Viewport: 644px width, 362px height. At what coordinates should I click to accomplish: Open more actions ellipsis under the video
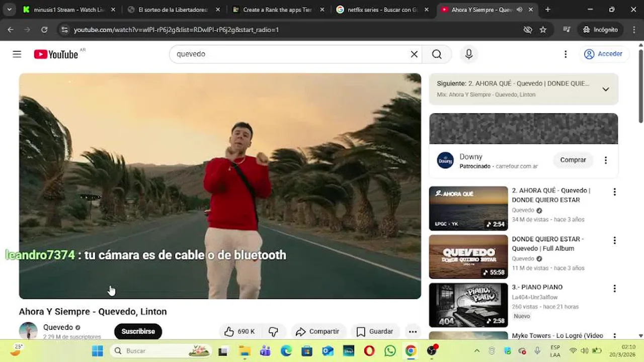click(413, 331)
